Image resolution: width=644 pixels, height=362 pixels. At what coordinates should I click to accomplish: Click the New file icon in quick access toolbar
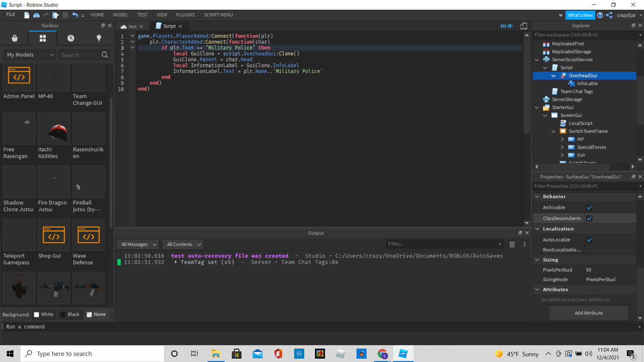pos(27,15)
